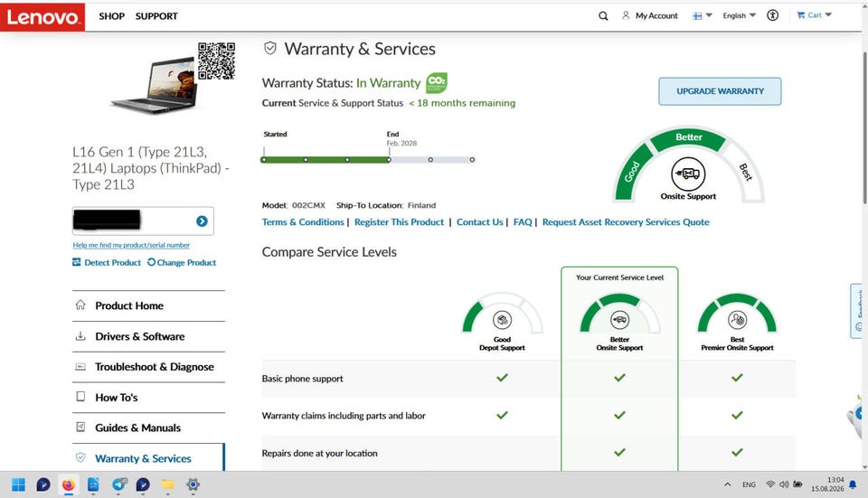Click the UPGRADE WARRANTY button
868x498 pixels.
tap(720, 91)
